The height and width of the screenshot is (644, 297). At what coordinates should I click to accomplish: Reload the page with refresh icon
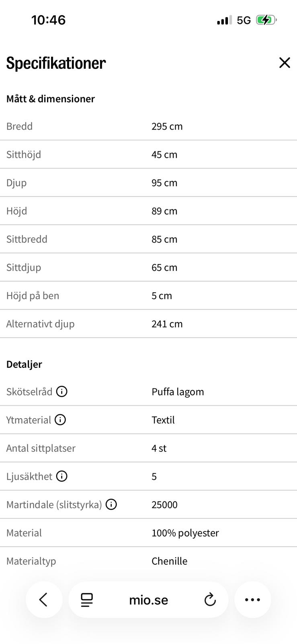pos(210,600)
